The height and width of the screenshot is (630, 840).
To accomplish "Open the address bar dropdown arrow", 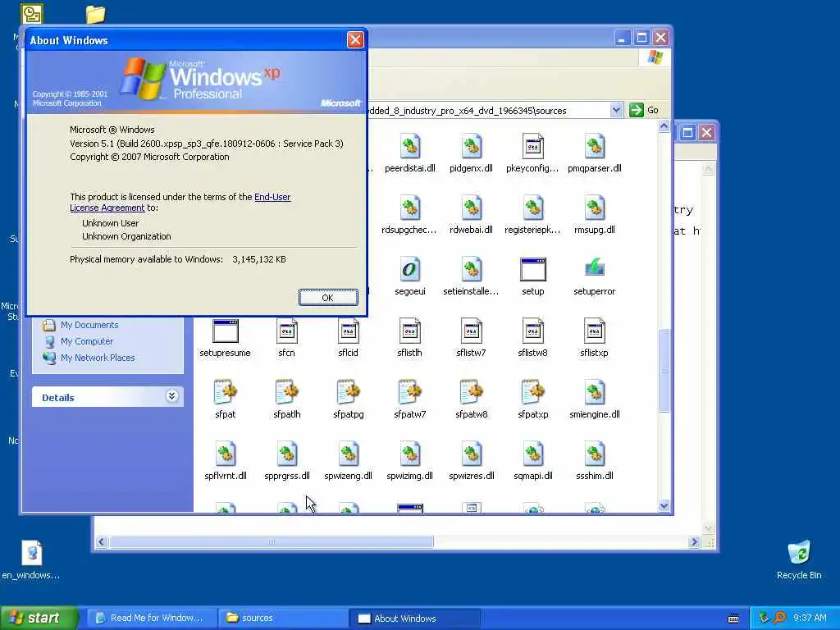I will pos(616,111).
